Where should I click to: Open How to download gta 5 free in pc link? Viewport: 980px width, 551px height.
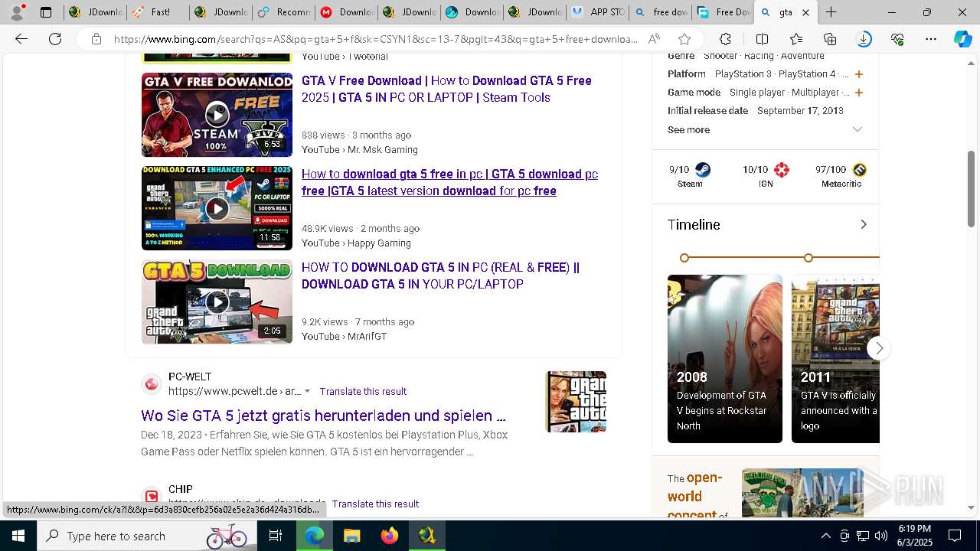coord(449,182)
